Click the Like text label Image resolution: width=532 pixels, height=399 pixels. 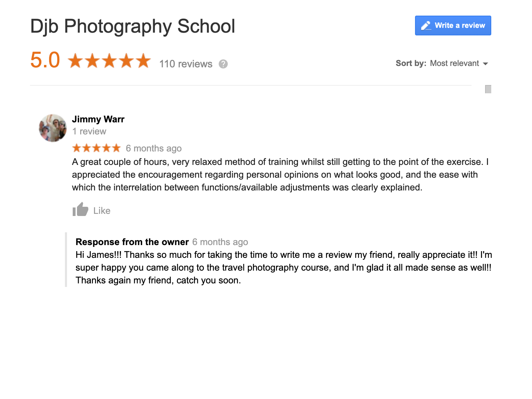(x=102, y=211)
